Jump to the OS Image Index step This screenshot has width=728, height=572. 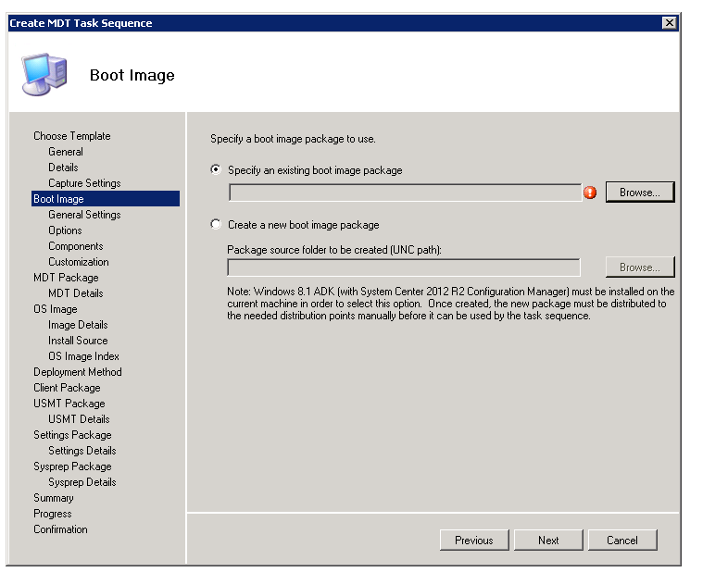click(83, 356)
